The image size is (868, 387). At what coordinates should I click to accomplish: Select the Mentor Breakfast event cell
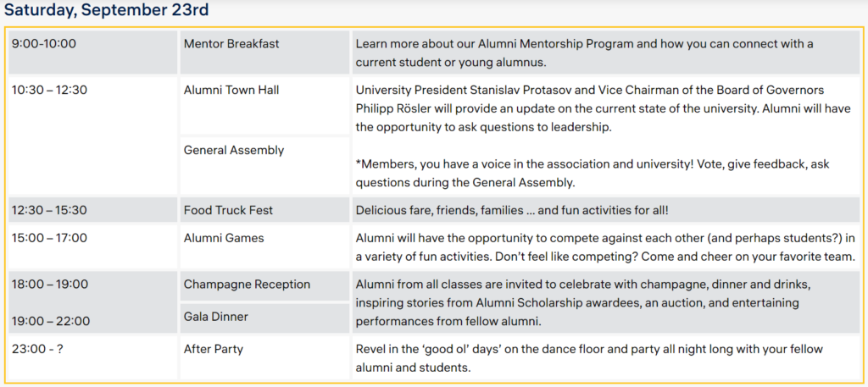coord(264,52)
